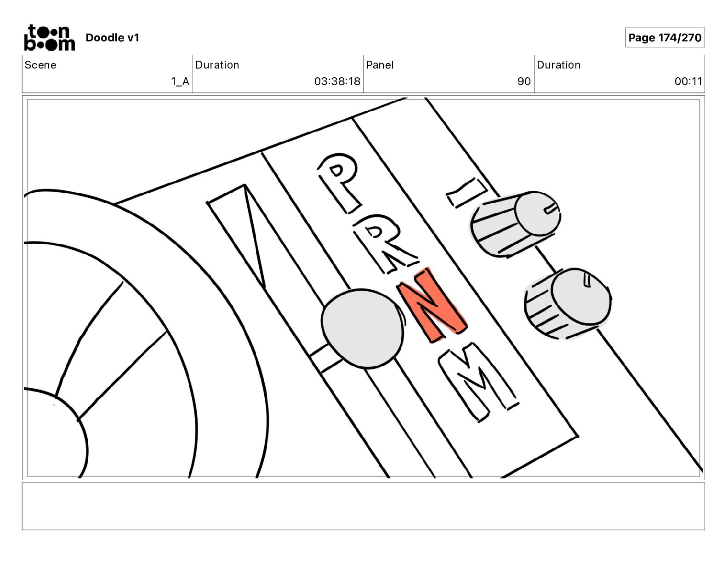
Task: Click the panel number '90'
Action: tap(524, 81)
